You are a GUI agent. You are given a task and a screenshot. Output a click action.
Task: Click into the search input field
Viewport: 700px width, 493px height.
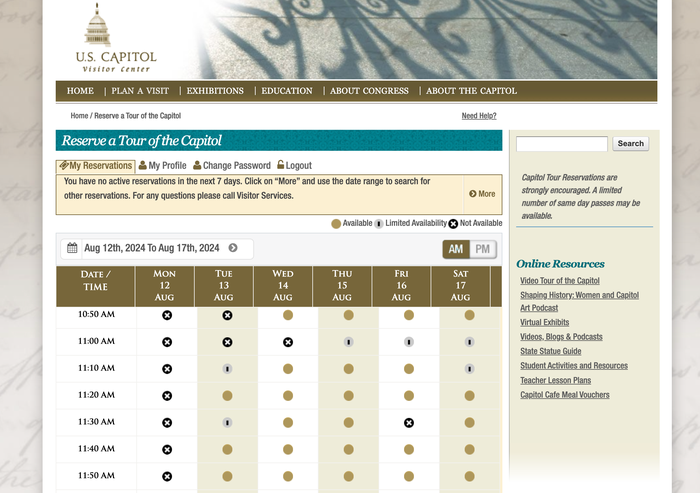(x=562, y=144)
